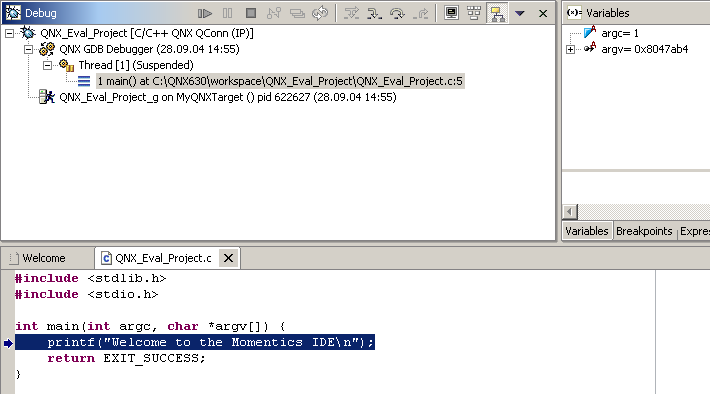Switch to the Expressions tab

click(x=695, y=231)
